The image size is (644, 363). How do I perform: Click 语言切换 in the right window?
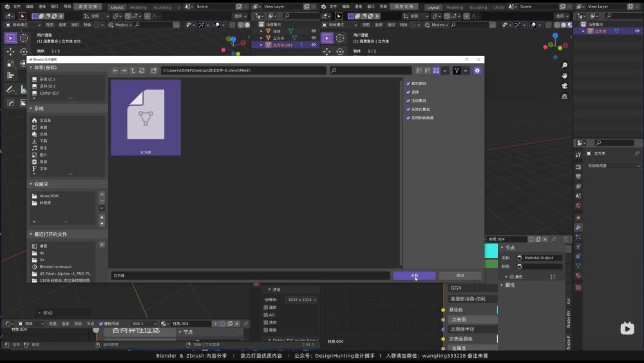[x=404, y=6]
